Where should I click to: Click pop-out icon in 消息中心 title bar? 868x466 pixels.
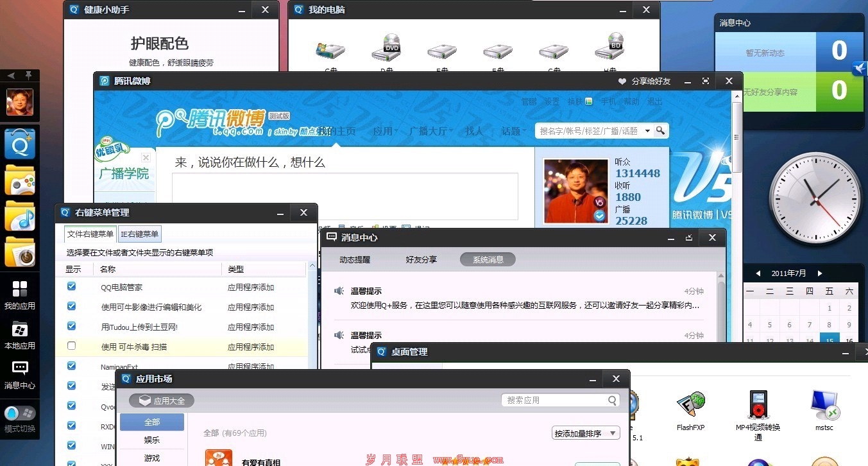tap(689, 237)
